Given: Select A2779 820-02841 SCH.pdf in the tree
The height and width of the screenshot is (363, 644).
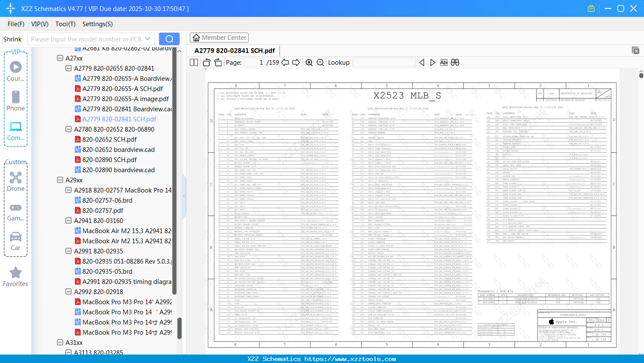Looking at the screenshot, I should coord(119,119).
